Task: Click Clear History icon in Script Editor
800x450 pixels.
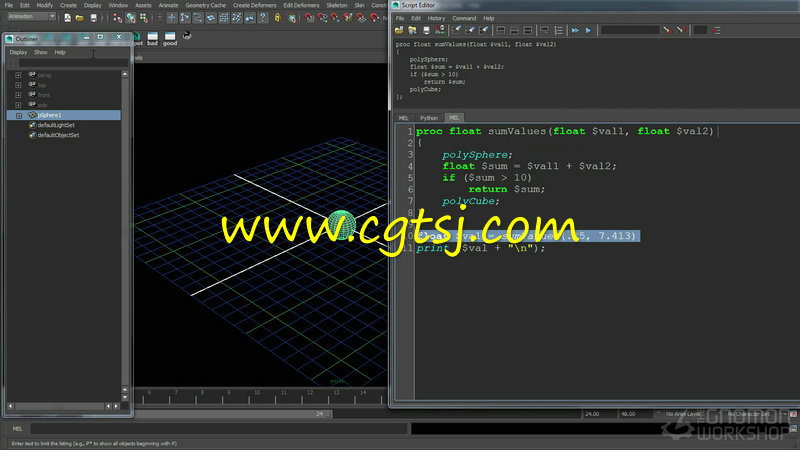Action: point(456,31)
